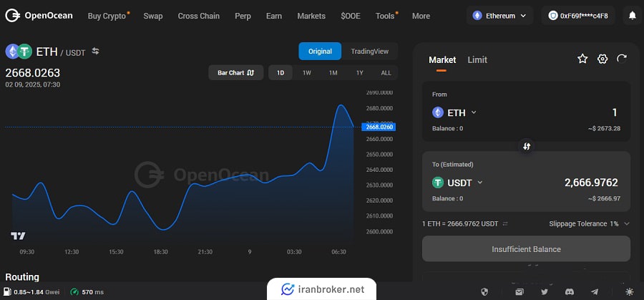Click the iranbroker.net link
This screenshot has width=644, height=300.
click(323, 289)
